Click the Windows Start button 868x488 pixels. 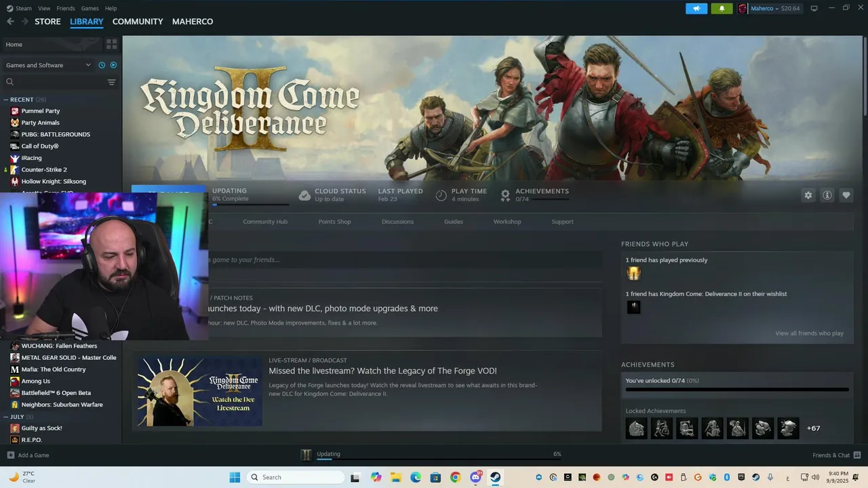pyautogui.click(x=235, y=477)
